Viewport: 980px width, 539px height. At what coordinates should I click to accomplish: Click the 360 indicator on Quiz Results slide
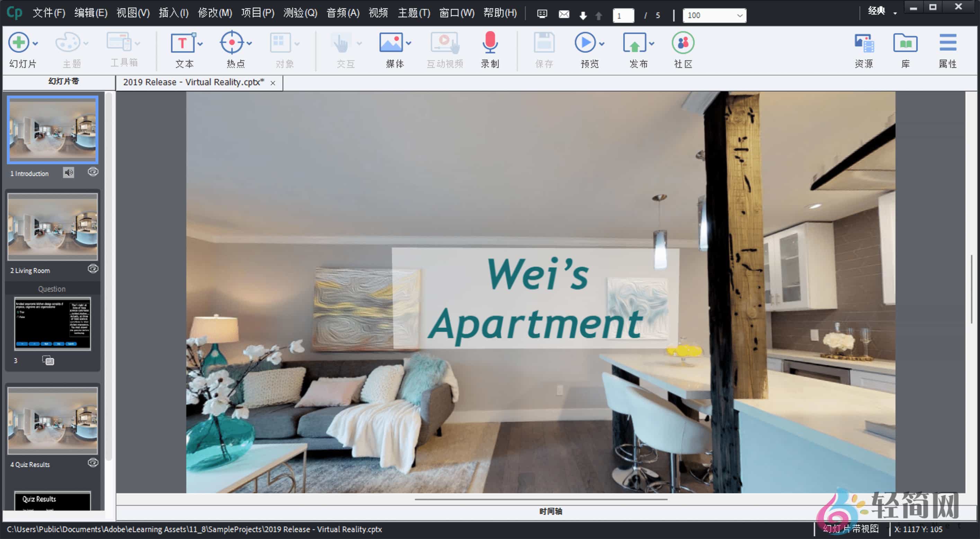click(x=92, y=462)
